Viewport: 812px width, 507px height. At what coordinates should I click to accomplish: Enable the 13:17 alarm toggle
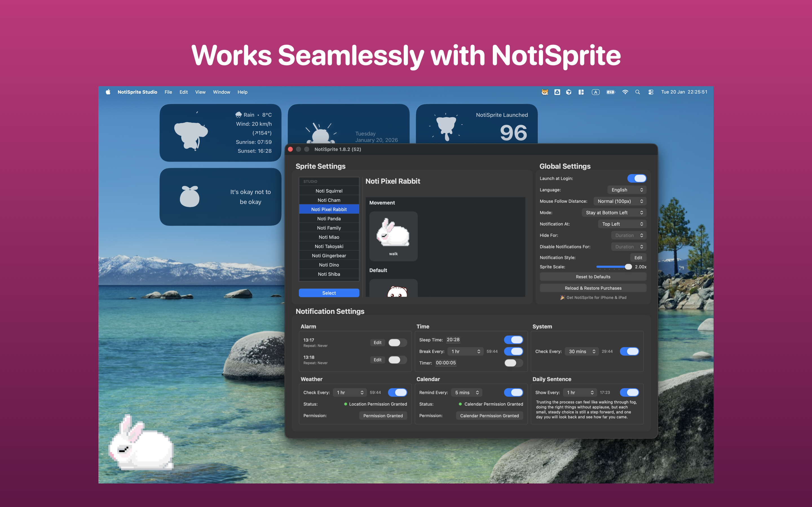tap(397, 342)
